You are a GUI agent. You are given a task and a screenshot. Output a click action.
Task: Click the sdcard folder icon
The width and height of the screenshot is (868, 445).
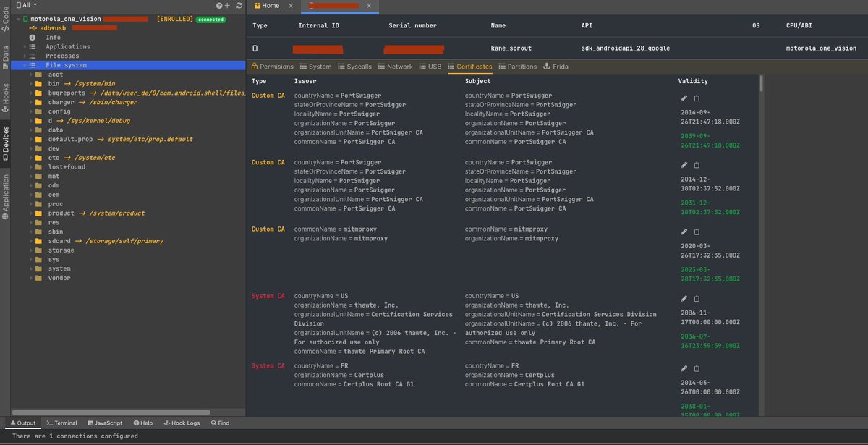(40, 241)
